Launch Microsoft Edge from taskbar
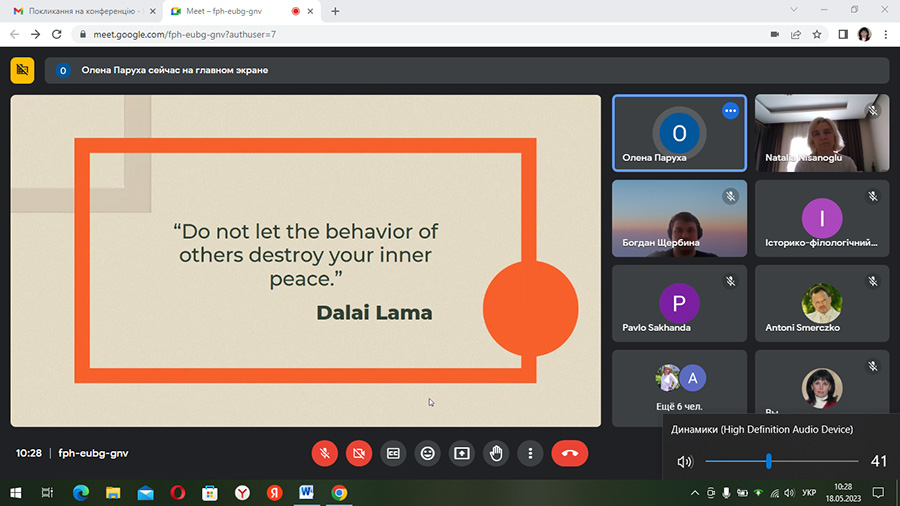Image resolution: width=900 pixels, height=506 pixels. tap(81, 493)
